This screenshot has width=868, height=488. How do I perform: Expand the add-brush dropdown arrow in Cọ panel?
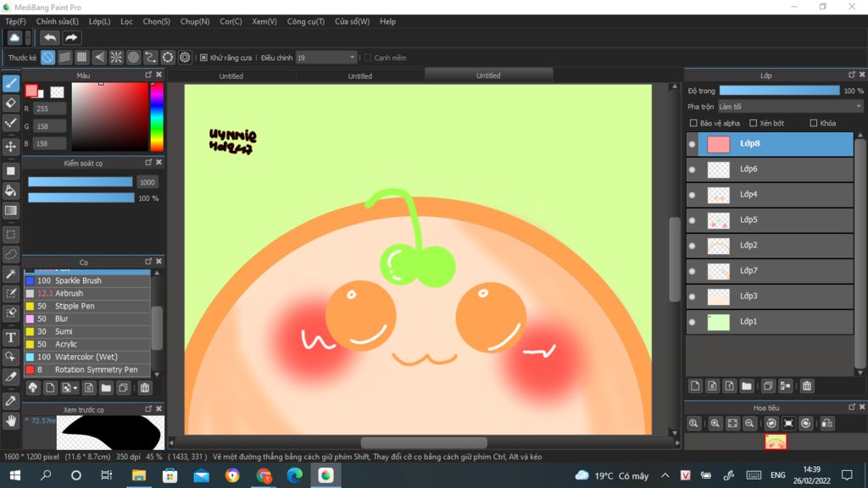pyautogui.click(x=75, y=388)
